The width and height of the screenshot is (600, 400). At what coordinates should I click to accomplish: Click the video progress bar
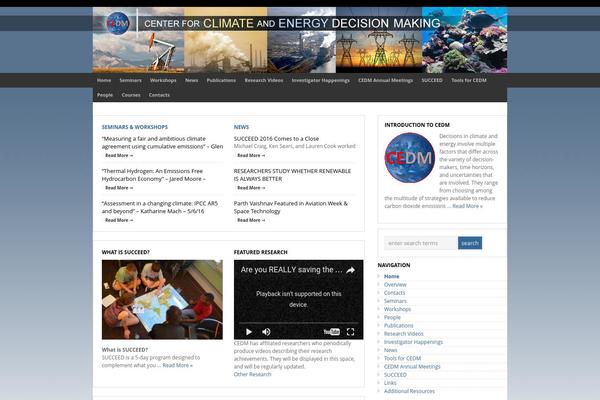click(x=298, y=323)
